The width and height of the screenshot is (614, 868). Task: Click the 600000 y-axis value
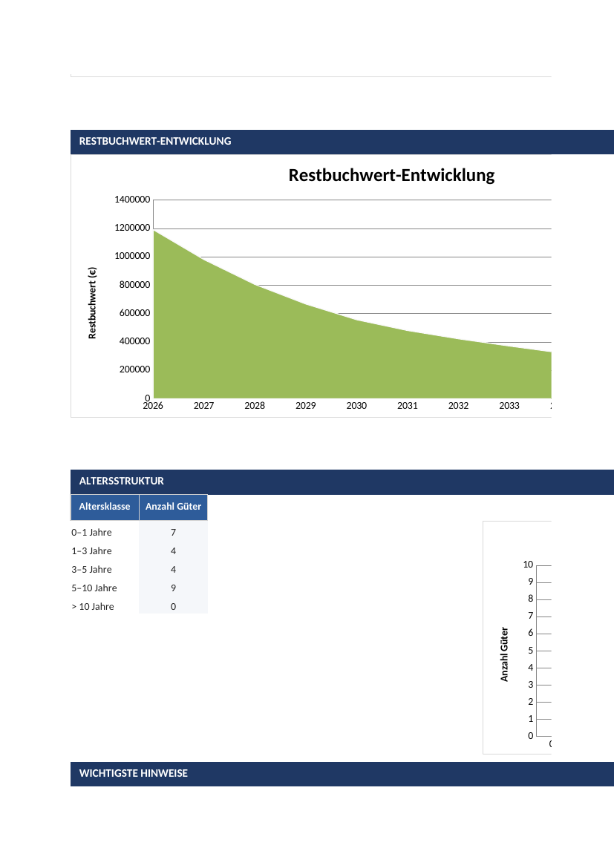coord(134,313)
